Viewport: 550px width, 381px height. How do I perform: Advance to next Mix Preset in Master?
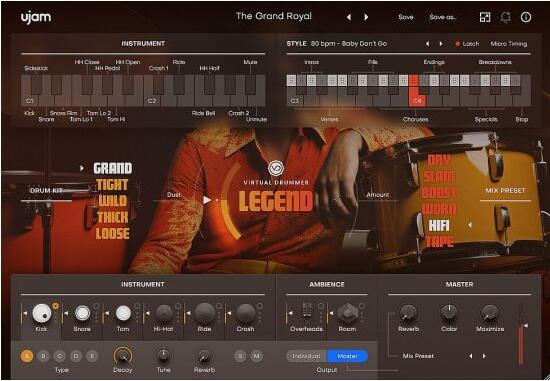pyautogui.click(x=484, y=356)
